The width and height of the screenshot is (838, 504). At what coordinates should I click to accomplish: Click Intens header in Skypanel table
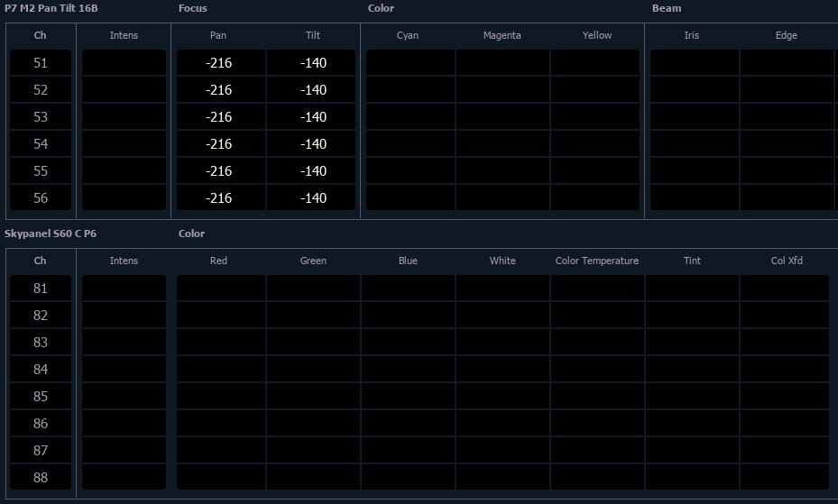(x=124, y=261)
